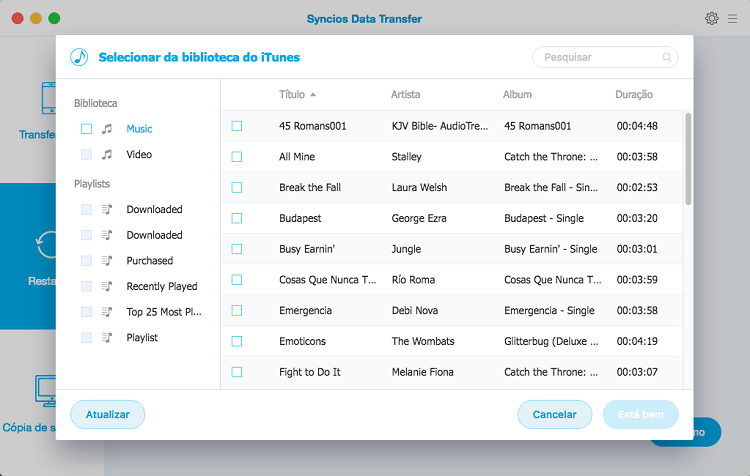Check the Playlist item checkbox
The image size is (750, 476).
87,337
